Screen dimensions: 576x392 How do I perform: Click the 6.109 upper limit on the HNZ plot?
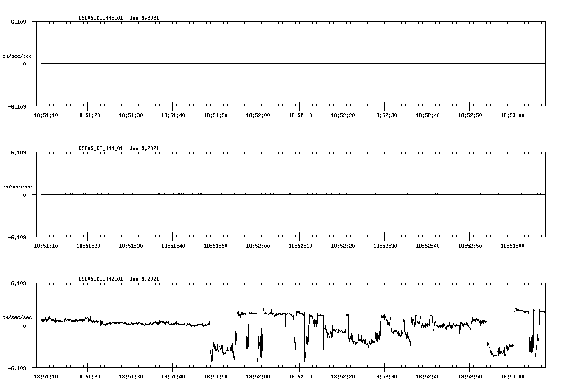(x=19, y=283)
